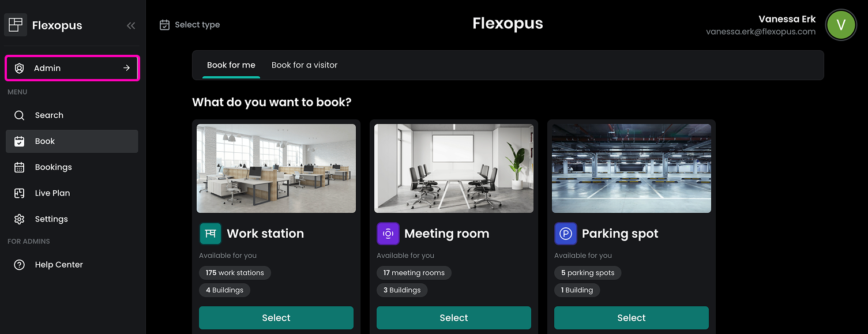Click the green Work station desk icon
This screenshot has height=334, width=868.
211,234
